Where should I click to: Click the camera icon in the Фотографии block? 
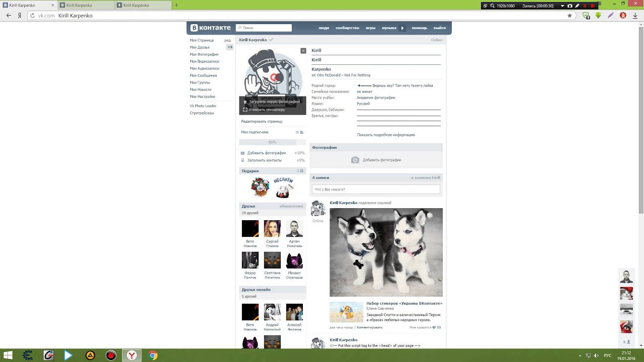tap(355, 160)
